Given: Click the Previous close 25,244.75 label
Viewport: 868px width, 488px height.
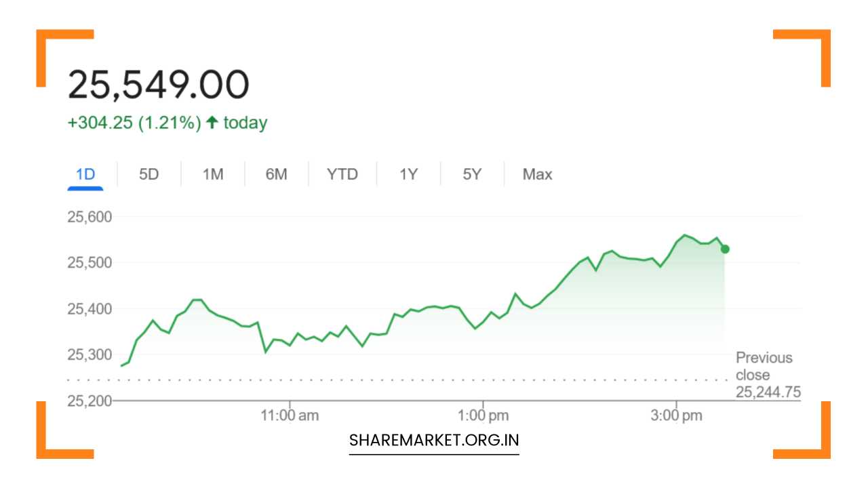Looking at the screenshot, I should point(765,375).
